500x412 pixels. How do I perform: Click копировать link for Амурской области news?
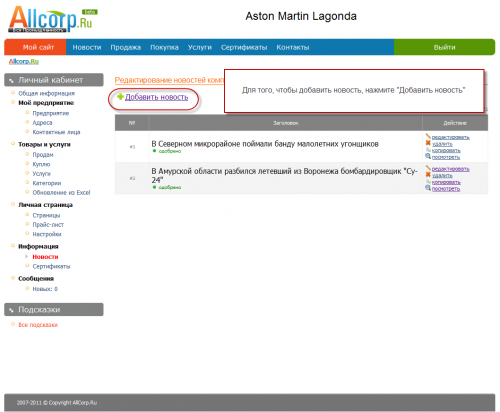point(446,182)
